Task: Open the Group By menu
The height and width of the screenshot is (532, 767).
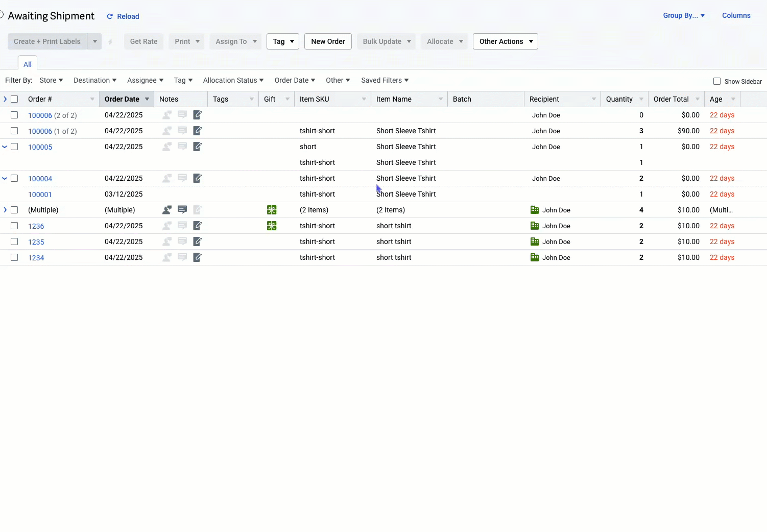Action: [x=684, y=15]
